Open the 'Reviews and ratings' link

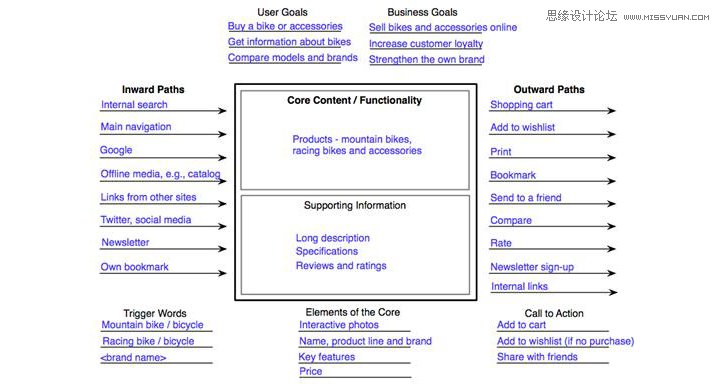[341, 265]
